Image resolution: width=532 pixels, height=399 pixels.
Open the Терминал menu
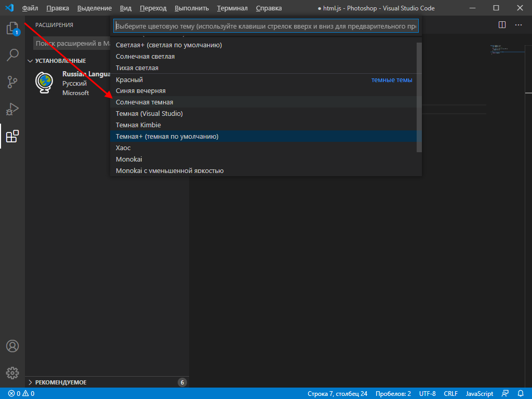[232, 8]
